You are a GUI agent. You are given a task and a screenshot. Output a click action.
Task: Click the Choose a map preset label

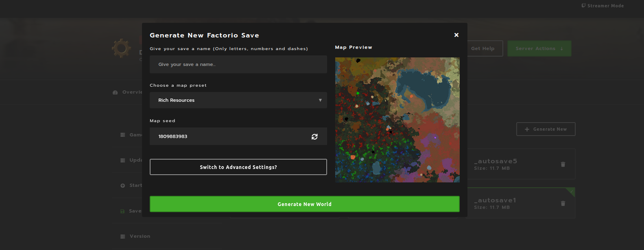[178, 86]
